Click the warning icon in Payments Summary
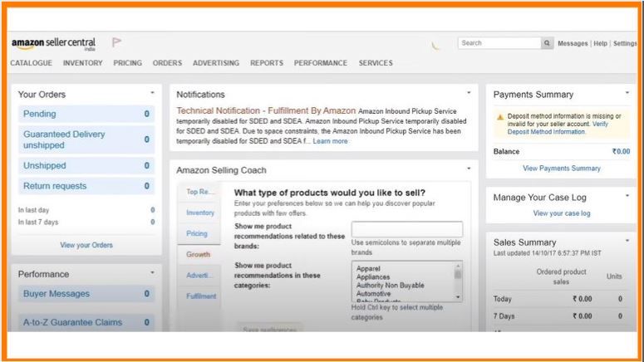644x362 pixels. pyautogui.click(x=499, y=117)
